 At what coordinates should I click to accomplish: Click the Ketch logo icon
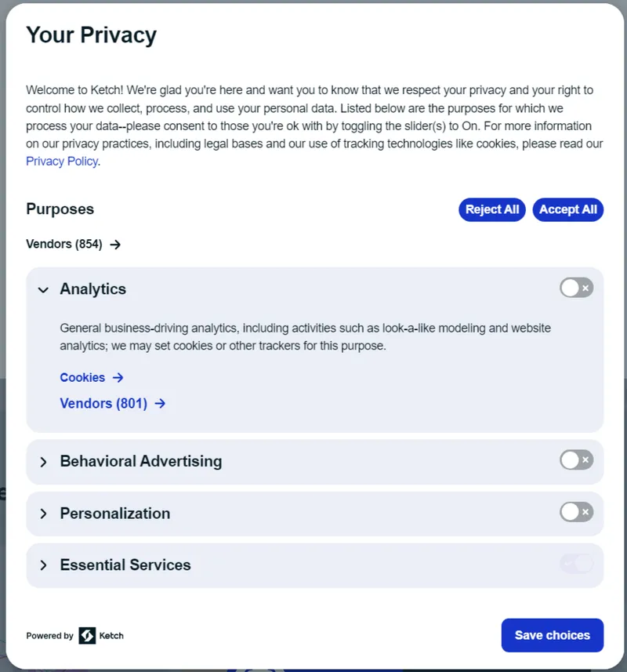point(85,635)
